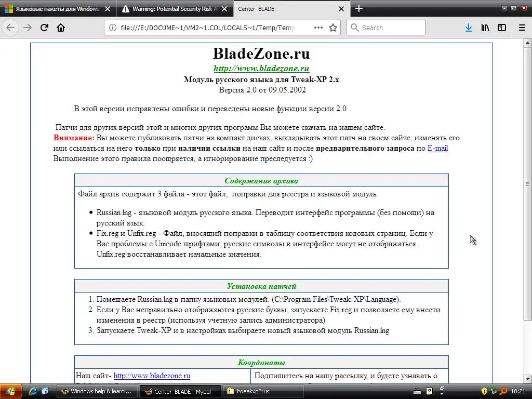Open the E-mail link
The height and width of the screenshot is (399, 532).
(437, 148)
